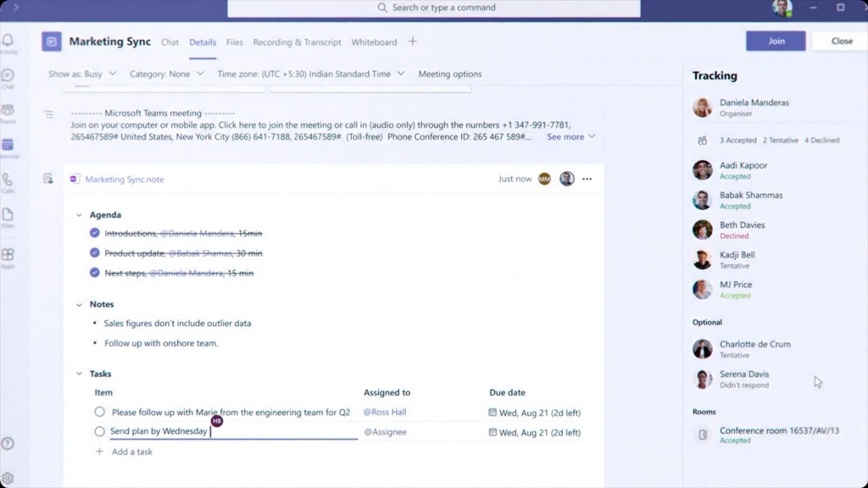Open the Time zone dropdown
Screen dimensions: 868x488
point(310,74)
